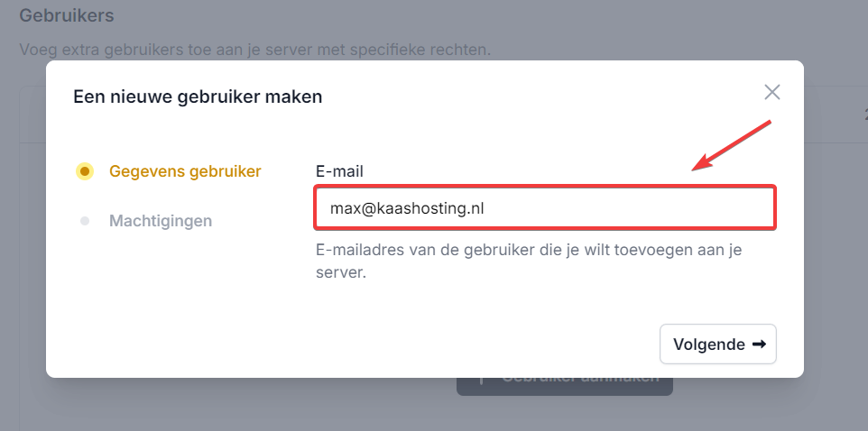Click the dimmed backdrop below the dialog
The height and width of the screenshot is (431, 868).
pyautogui.click(x=271, y=406)
